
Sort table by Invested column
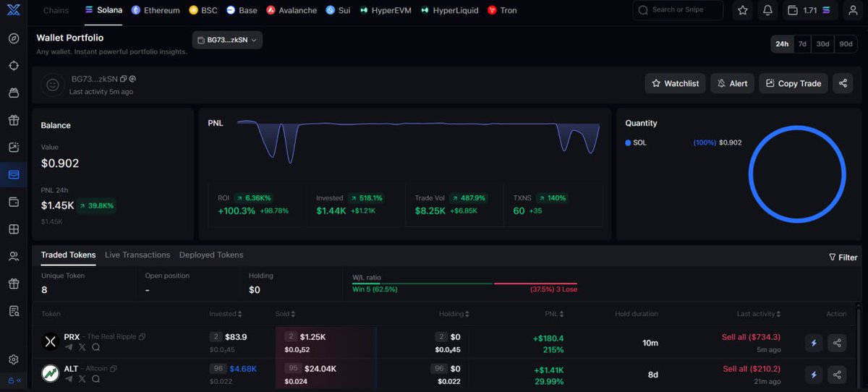click(226, 314)
